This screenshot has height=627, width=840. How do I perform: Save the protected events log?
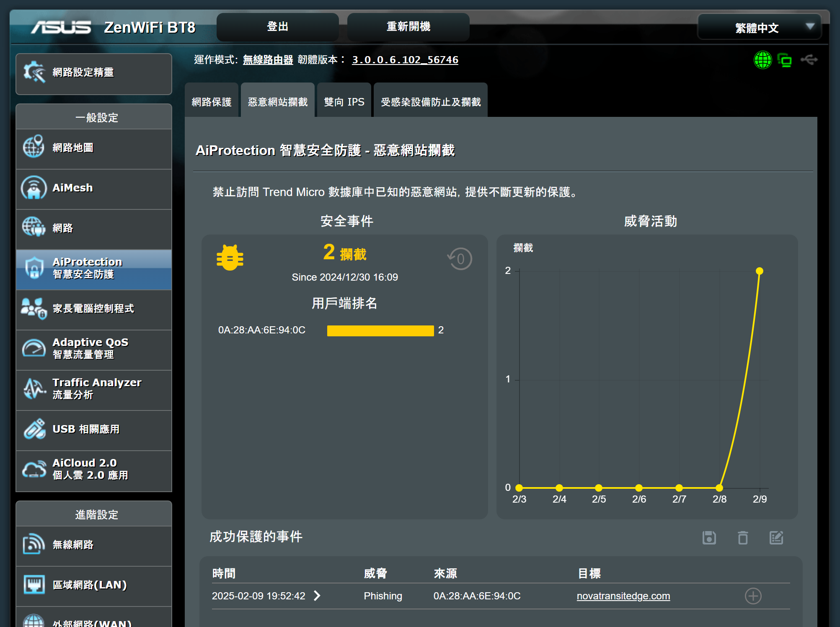(709, 537)
